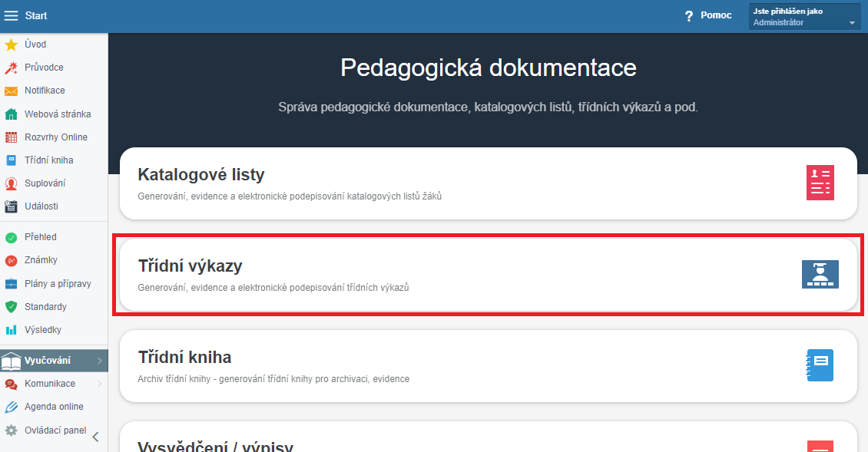Viewport: 868px width, 452px height.
Task: Open the Vysvědčení / výpisy card
Action: 461,441
